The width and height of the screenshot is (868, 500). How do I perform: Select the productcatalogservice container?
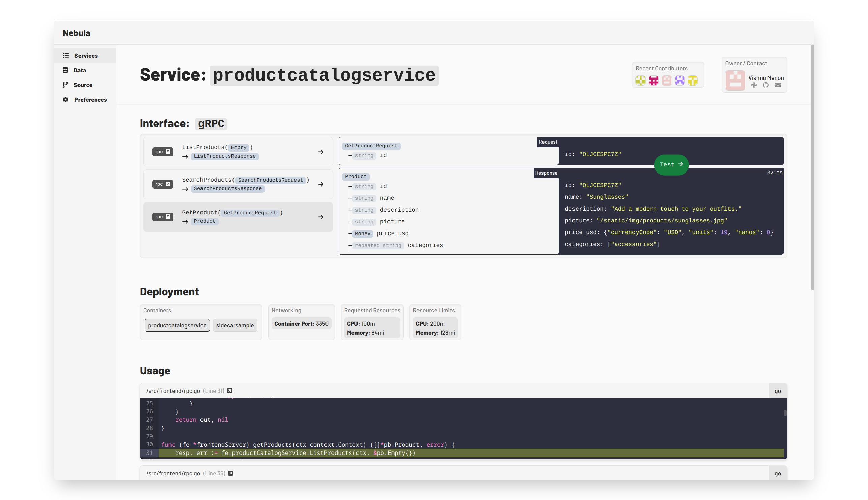coord(177,325)
